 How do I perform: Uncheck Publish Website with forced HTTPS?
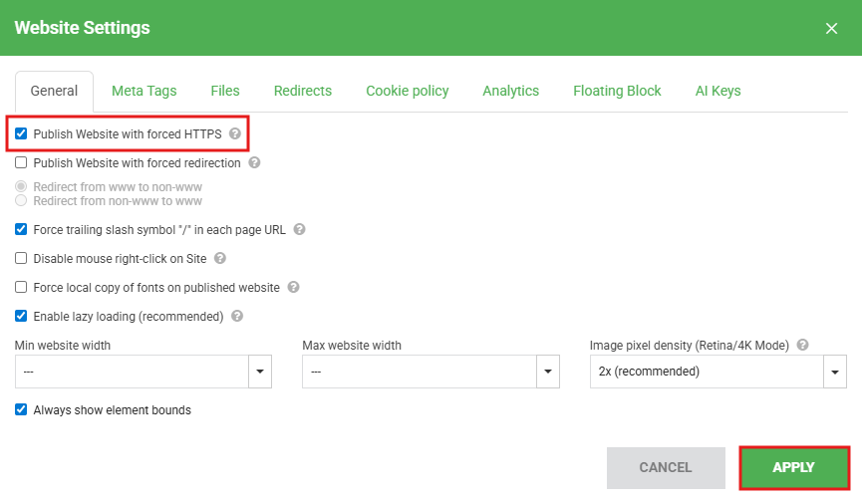click(x=22, y=133)
